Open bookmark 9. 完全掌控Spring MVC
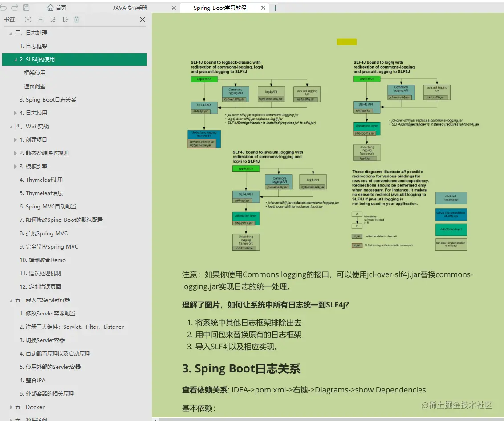The height and width of the screenshot is (421, 504). pos(49,247)
